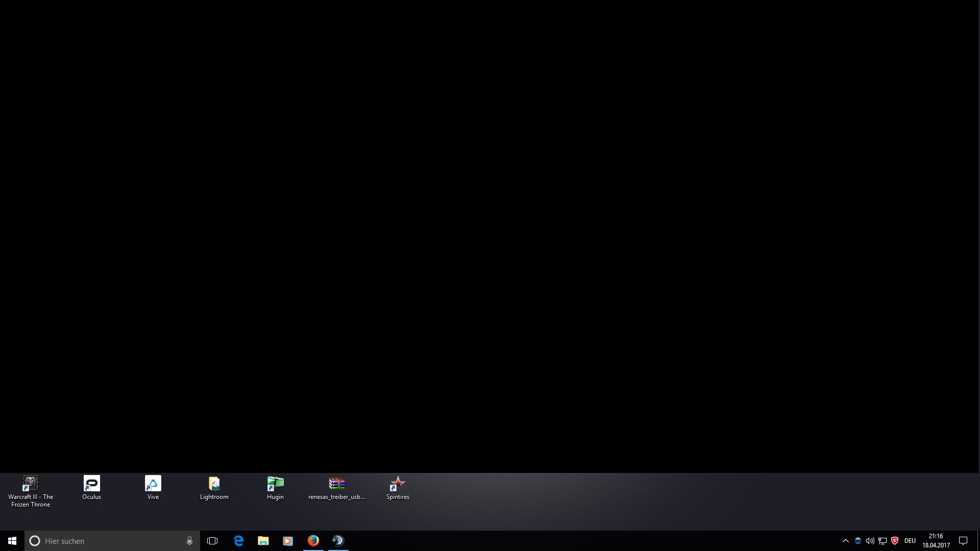Screen dimensions: 980x551
Task: Launch Microsoft Edge from taskbar
Action: 238,541
